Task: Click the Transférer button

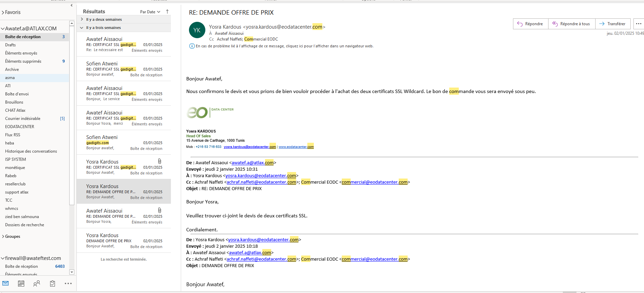Action: pos(613,24)
